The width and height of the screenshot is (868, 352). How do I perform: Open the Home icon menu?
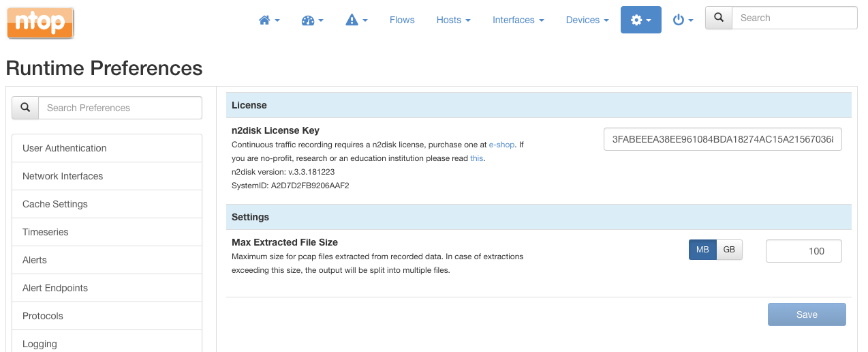tap(269, 20)
